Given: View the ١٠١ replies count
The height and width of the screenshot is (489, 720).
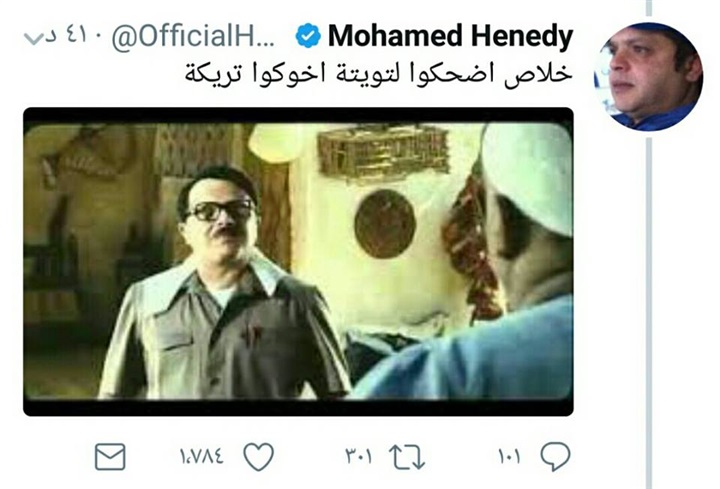Looking at the screenshot, I should pyautogui.click(x=509, y=457).
